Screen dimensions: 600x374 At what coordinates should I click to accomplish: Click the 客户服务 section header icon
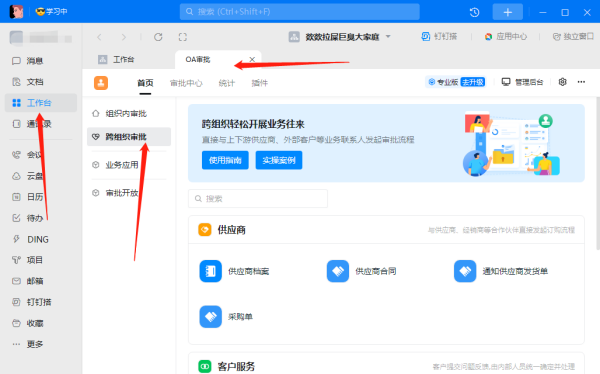click(205, 366)
